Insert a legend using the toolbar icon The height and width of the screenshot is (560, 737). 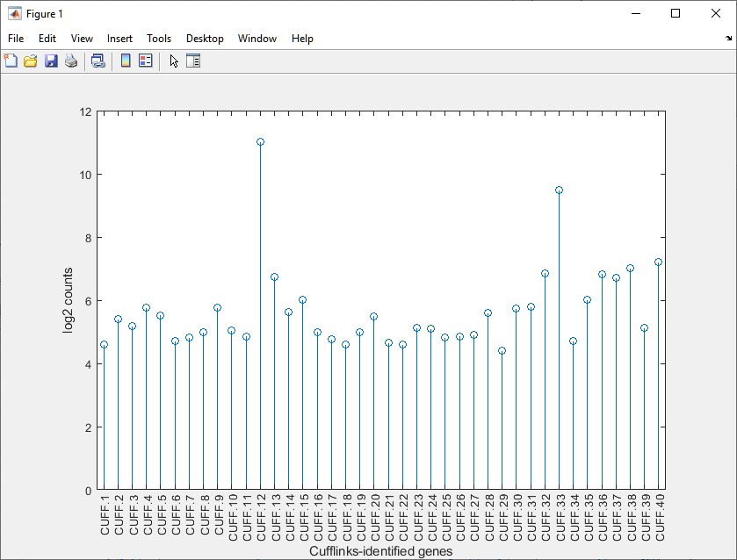click(146, 61)
